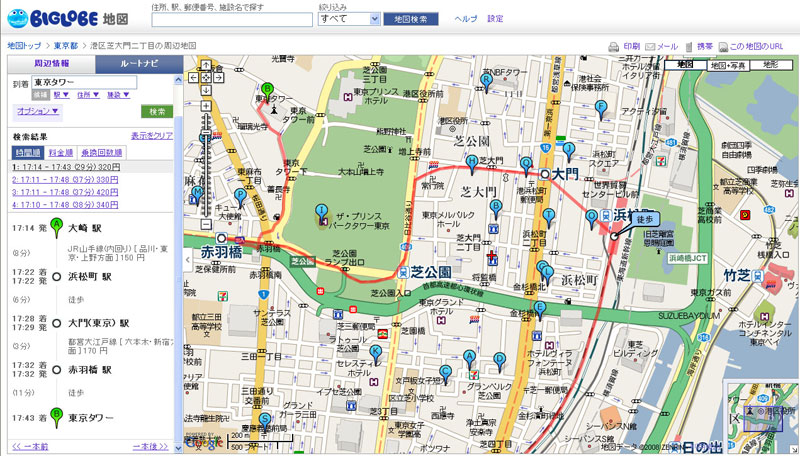Pan the map right with arrow button
This screenshot has height=456, width=800.
[x=217, y=76]
